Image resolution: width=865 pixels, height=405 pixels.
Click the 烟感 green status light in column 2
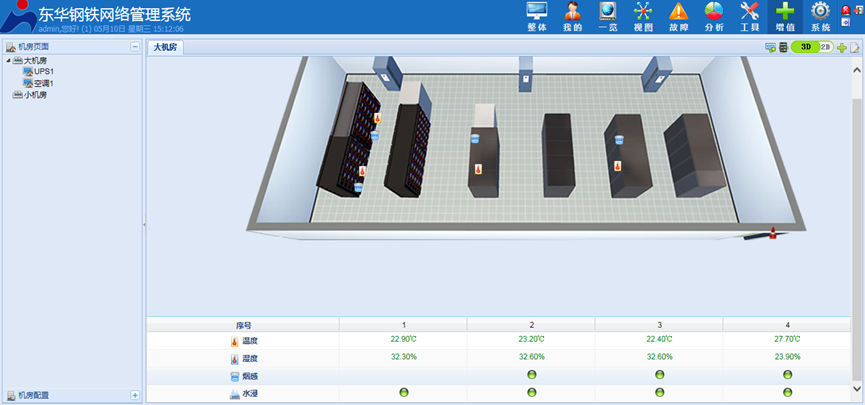pyautogui.click(x=532, y=375)
